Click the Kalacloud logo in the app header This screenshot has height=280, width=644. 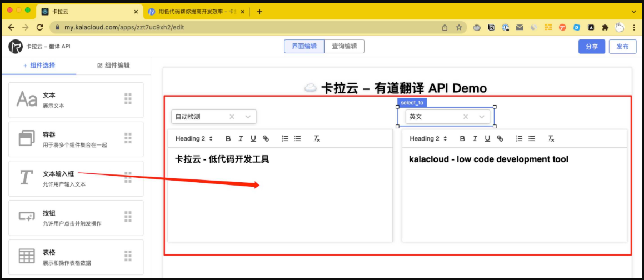pos(16,47)
